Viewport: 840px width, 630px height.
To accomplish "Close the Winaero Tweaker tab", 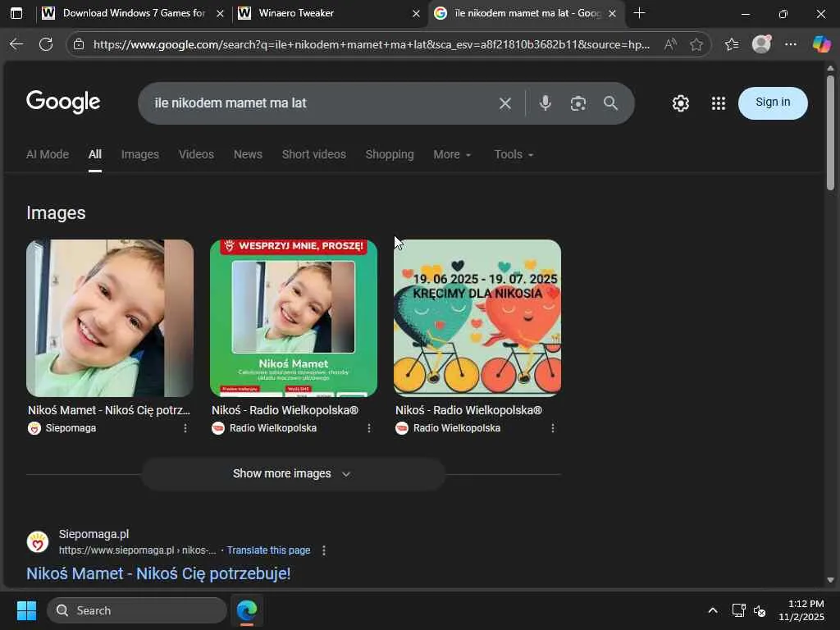I will coord(416,13).
